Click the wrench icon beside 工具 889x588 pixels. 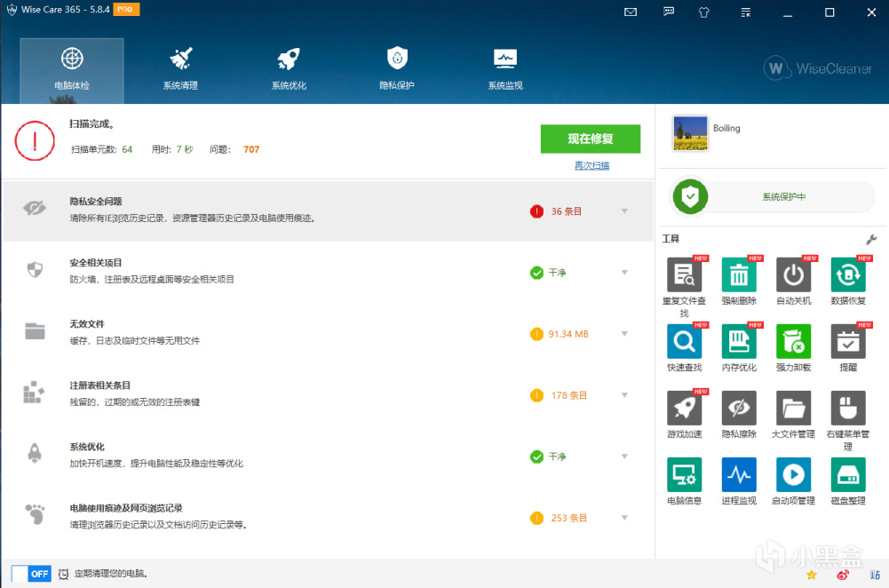871,240
